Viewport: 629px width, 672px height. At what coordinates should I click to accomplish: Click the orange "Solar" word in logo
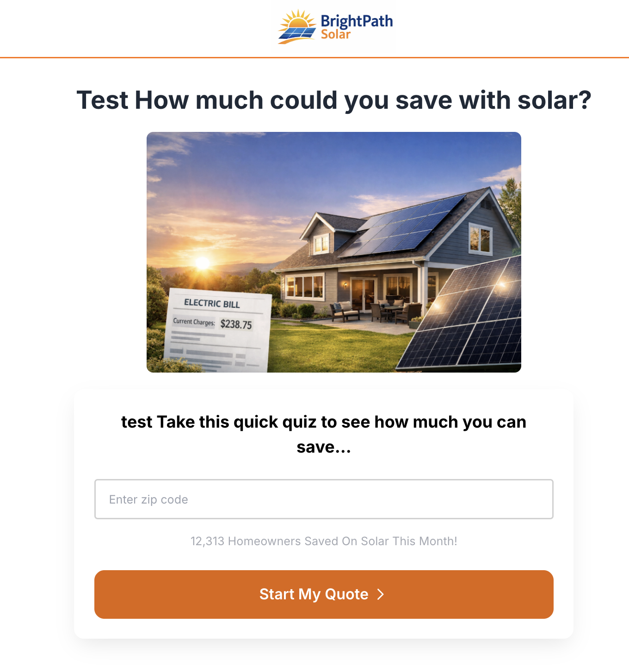point(336,35)
